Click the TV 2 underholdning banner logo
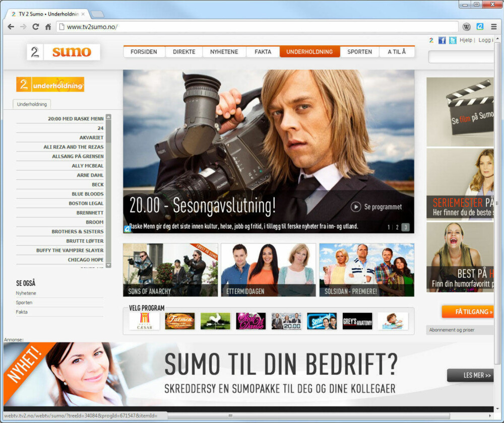 click(50, 85)
